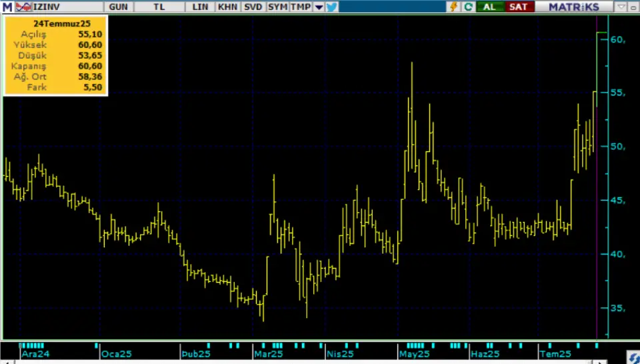
Task: Click the 50 price axis label
Action: point(617,147)
